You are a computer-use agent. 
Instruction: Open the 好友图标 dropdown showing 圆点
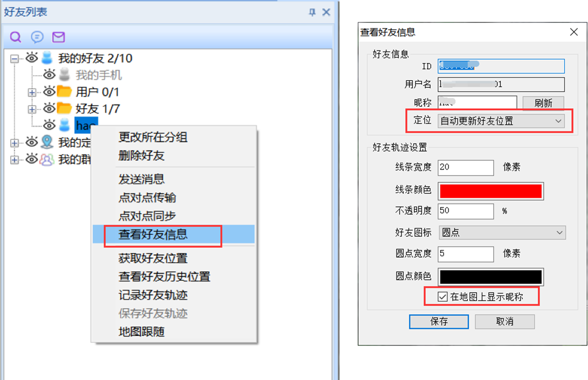tap(502, 233)
